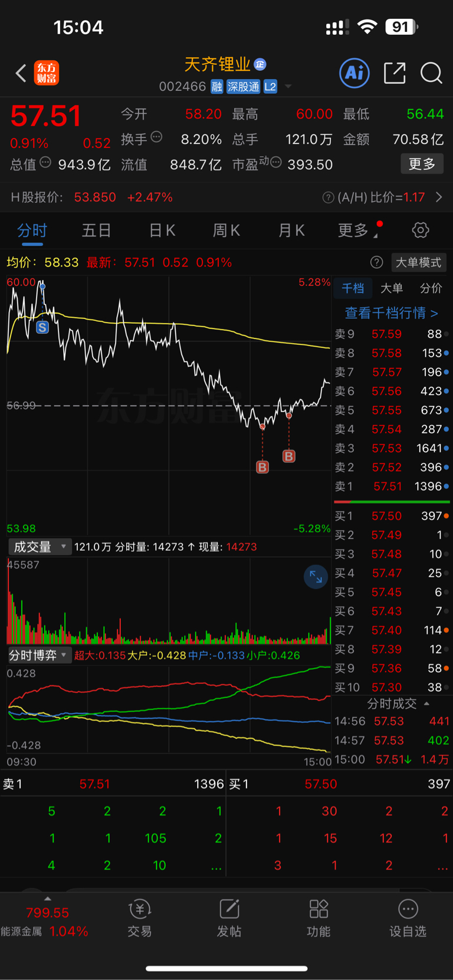Select 千档 order book tab
Image resolution: width=453 pixels, height=980 pixels.
point(353,288)
